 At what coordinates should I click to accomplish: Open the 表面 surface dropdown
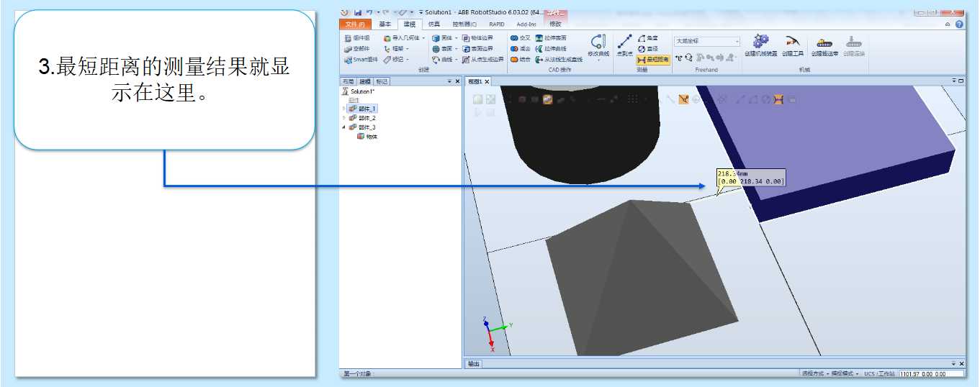click(444, 49)
